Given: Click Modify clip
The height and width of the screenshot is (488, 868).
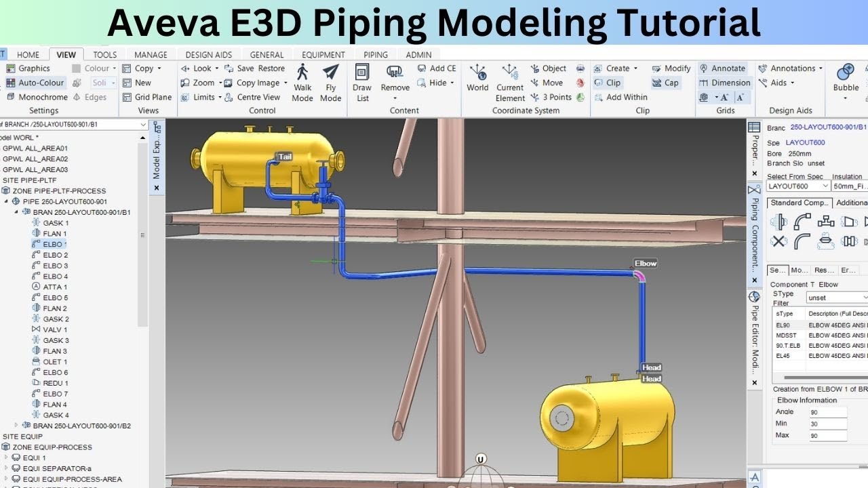Looking at the screenshot, I should (x=671, y=68).
